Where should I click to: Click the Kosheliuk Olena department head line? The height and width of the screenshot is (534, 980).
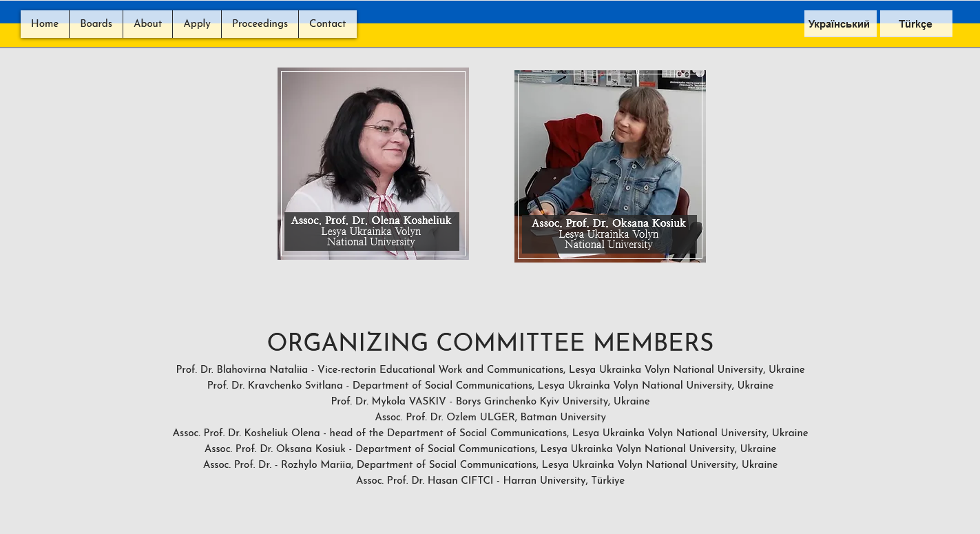tap(490, 433)
